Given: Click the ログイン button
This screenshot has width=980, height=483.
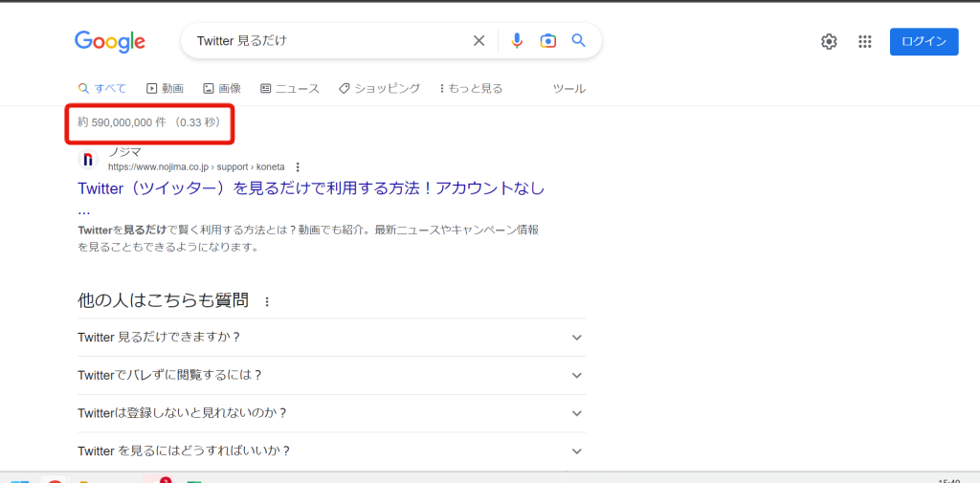Looking at the screenshot, I should [924, 41].
